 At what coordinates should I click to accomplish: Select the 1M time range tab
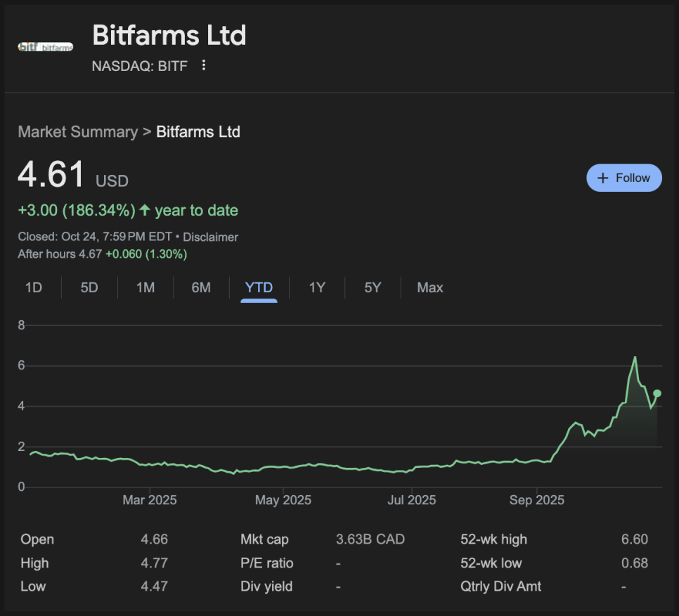(145, 287)
